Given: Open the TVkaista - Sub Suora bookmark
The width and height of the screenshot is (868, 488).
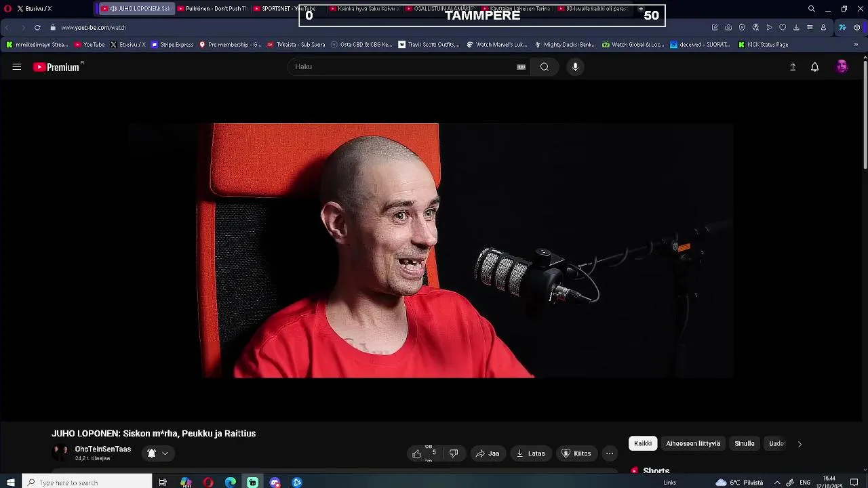Looking at the screenshot, I should 296,45.
